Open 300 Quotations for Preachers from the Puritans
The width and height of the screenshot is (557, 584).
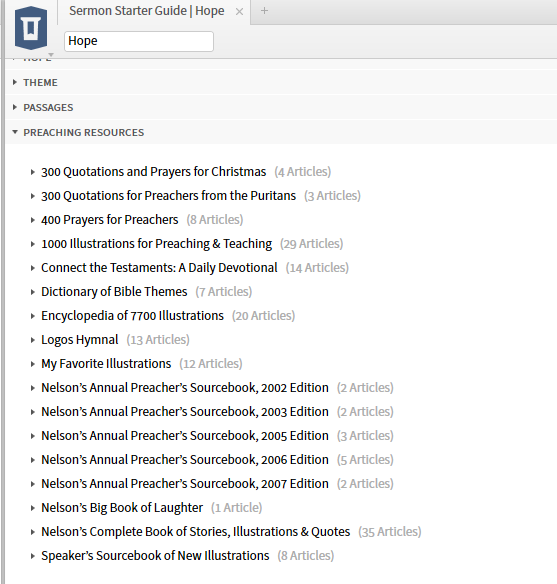click(168, 196)
